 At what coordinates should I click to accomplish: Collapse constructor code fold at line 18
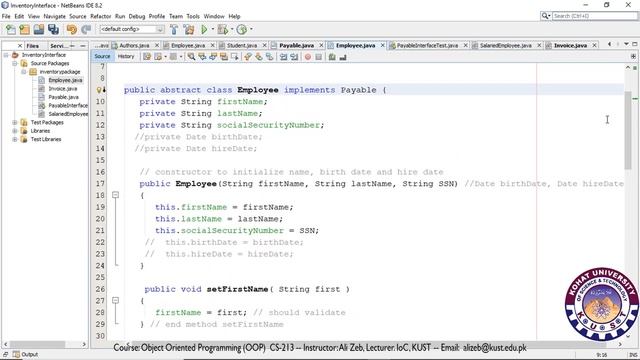116,195
